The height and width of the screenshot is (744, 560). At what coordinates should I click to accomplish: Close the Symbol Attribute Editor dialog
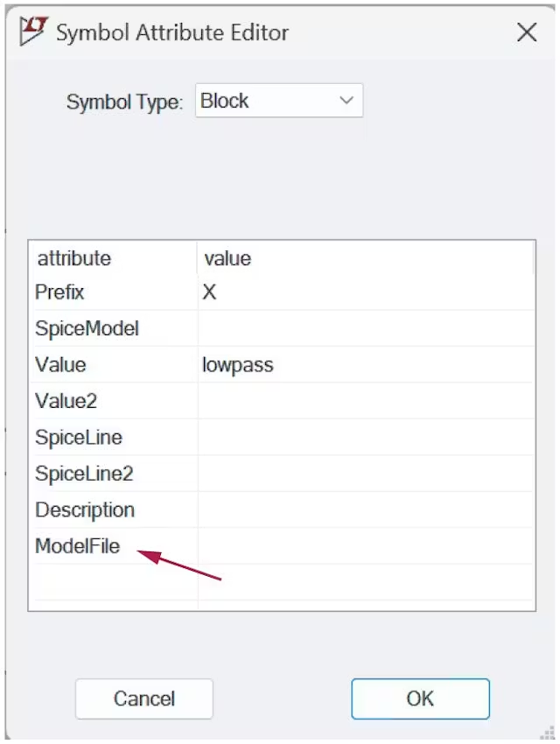pyautogui.click(x=527, y=33)
